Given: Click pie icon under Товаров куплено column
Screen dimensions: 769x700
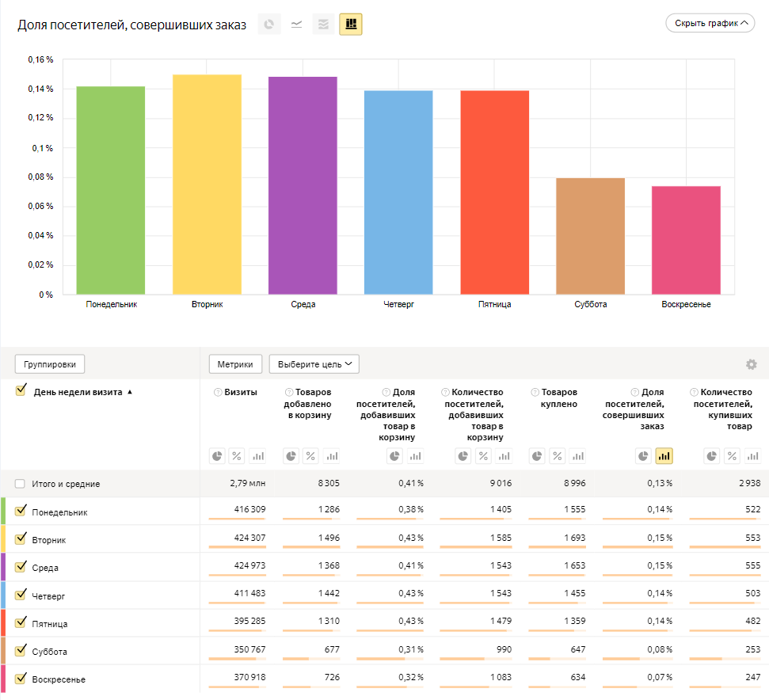Looking at the screenshot, I should click(538, 456).
